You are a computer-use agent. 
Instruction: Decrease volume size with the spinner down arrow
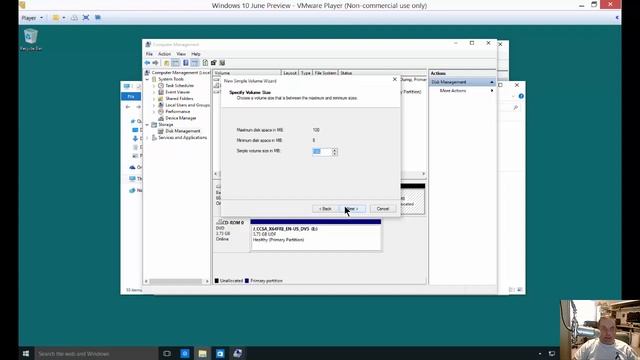(335, 154)
